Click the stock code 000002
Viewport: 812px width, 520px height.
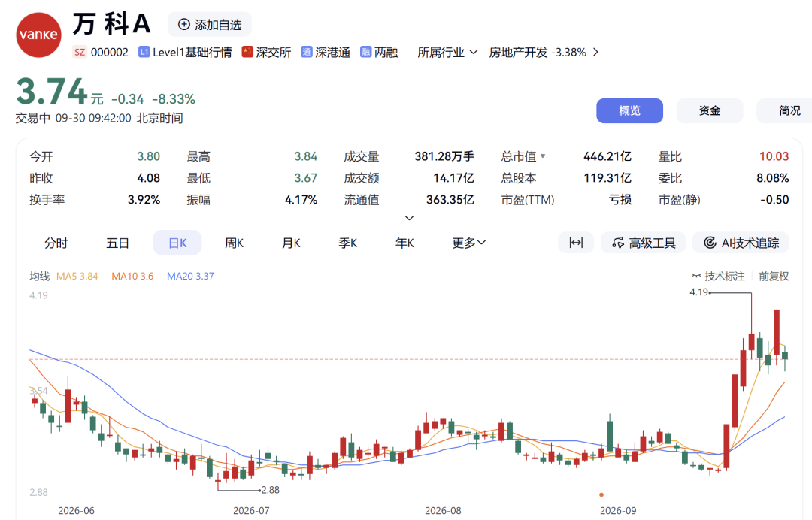tap(109, 53)
